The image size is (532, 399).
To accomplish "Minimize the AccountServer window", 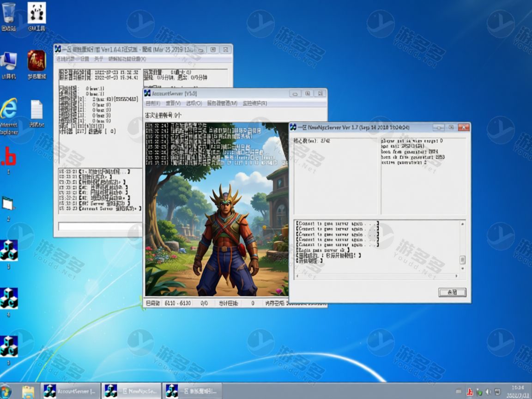I will coord(295,93).
